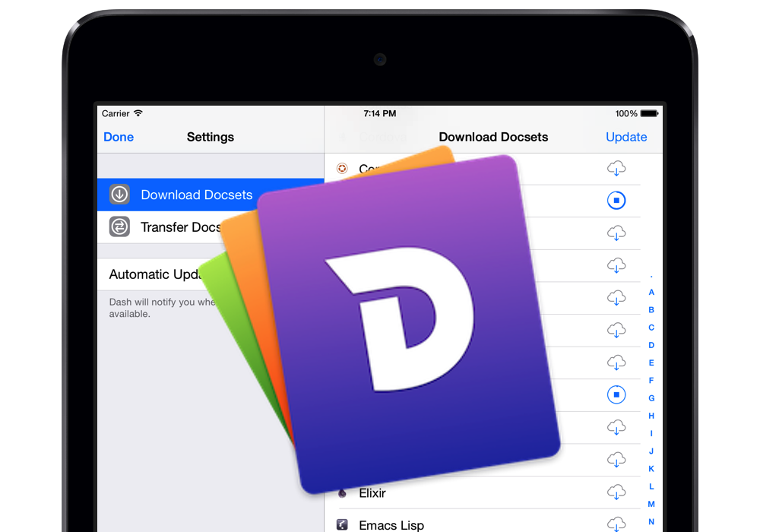This screenshot has width=760, height=532.
Task: Jump to index letter K
Action: tap(651, 469)
